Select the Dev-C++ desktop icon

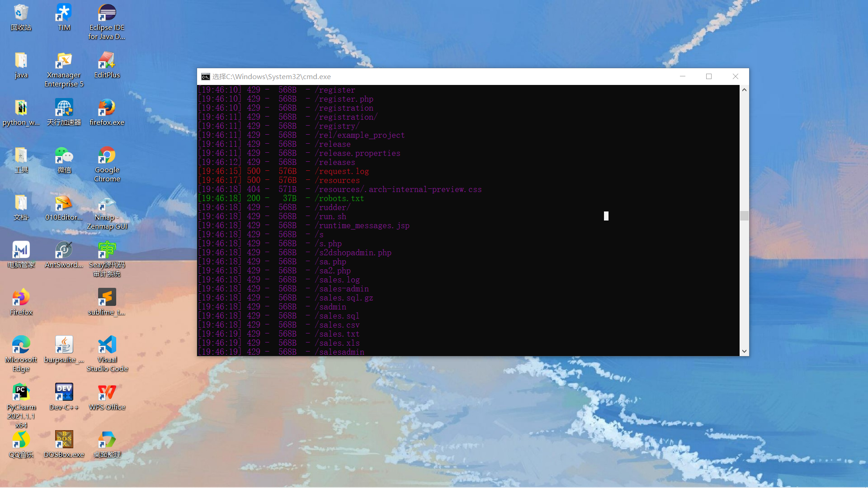coord(64,393)
